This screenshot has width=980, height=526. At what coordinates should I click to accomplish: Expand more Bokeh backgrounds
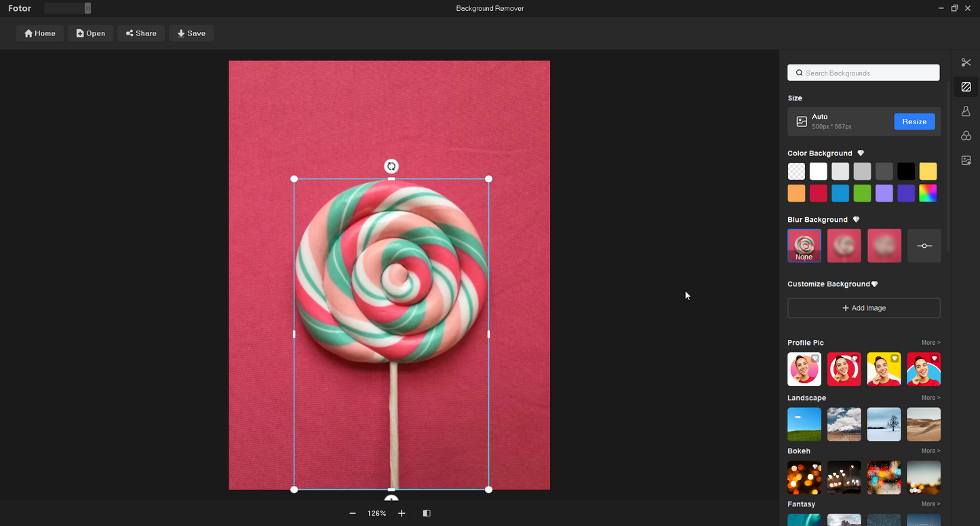click(x=930, y=451)
